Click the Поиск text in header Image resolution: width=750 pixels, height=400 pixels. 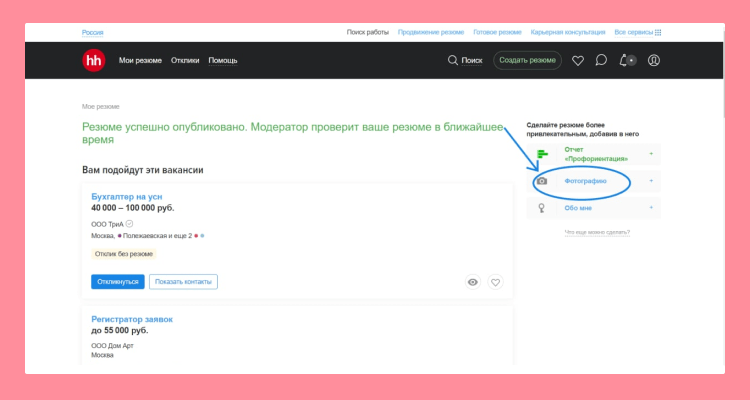pos(472,61)
